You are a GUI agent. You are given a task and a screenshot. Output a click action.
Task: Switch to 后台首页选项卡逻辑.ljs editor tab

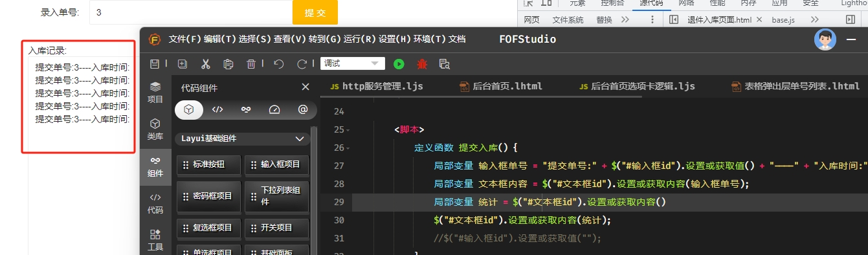pos(638,86)
